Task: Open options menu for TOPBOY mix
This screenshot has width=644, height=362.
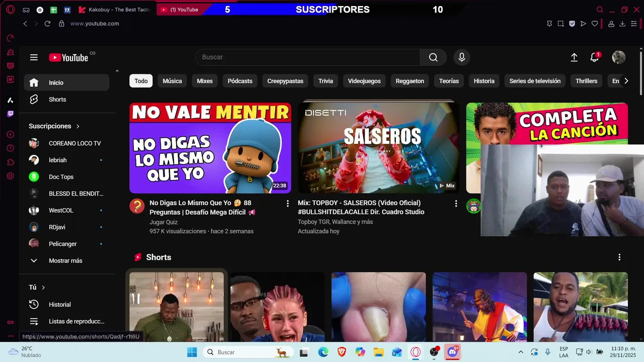Action: (456, 204)
